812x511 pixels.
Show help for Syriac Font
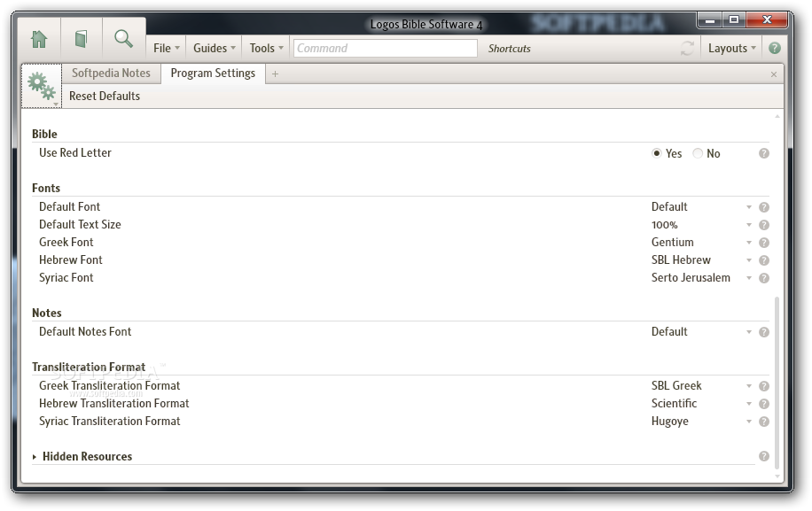coord(764,278)
